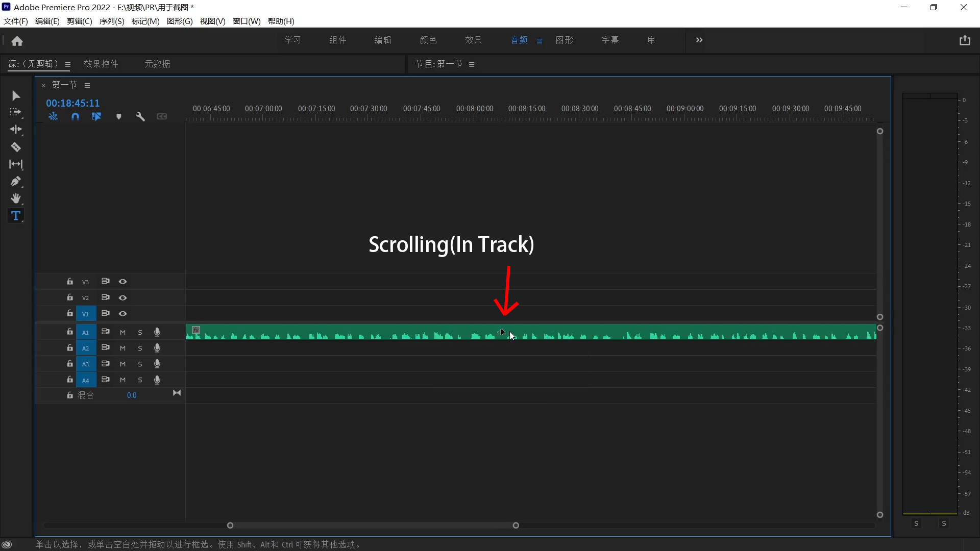Select the Pen tool

(x=16, y=182)
